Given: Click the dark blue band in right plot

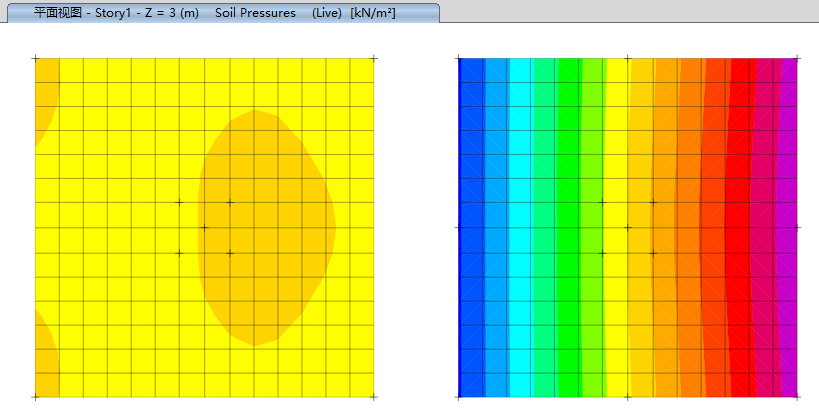Looking at the screenshot, I should [470, 228].
